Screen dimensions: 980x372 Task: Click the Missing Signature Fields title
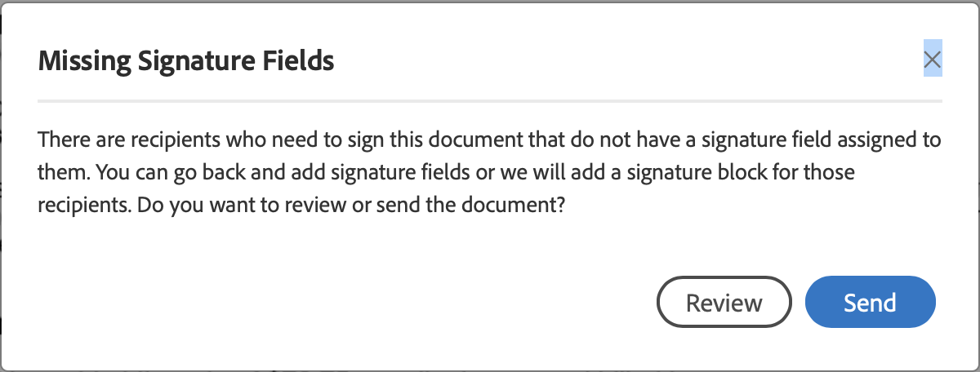pyautogui.click(x=186, y=61)
